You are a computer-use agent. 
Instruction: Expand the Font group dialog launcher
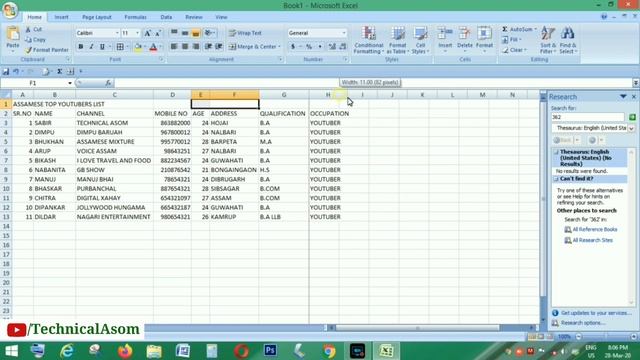tap(161, 60)
